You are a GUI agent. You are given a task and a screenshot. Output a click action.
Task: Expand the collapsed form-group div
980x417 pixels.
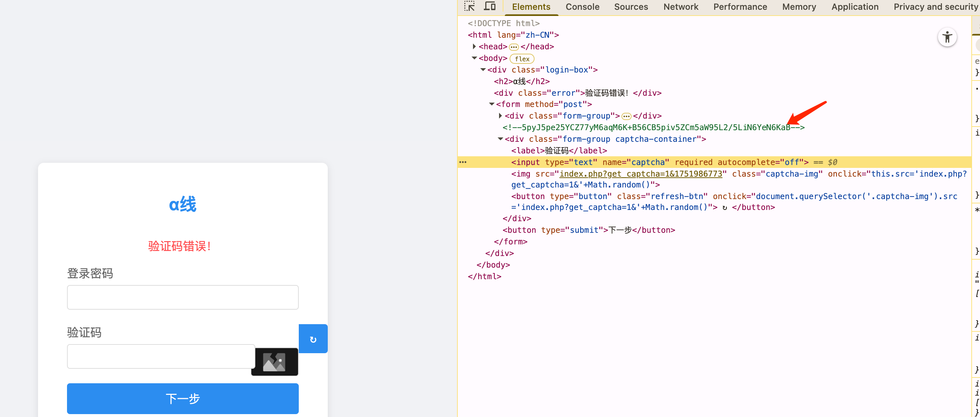(x=500, y=116)
